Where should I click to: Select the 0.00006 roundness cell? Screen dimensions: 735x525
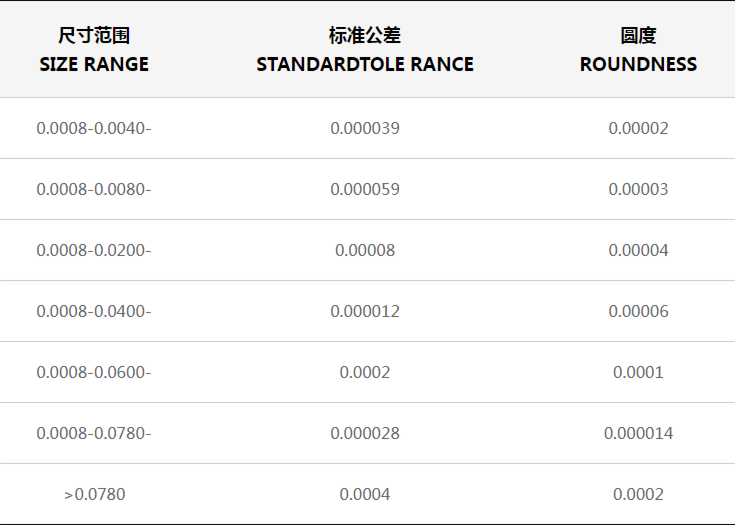click(638, 311)
